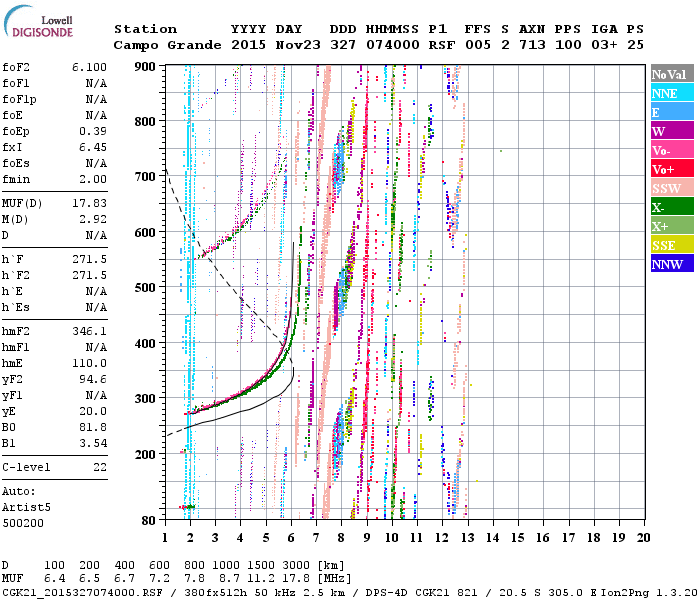This screenshot has height=600, width=700.
Task: Click the foEp value 0.39
Action: (x=93, y=131)
